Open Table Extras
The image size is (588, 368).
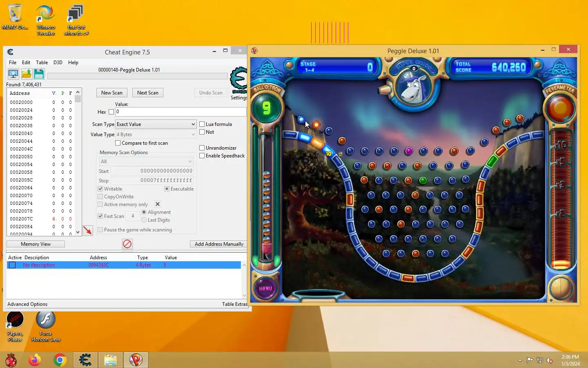(x=235, y=304)
